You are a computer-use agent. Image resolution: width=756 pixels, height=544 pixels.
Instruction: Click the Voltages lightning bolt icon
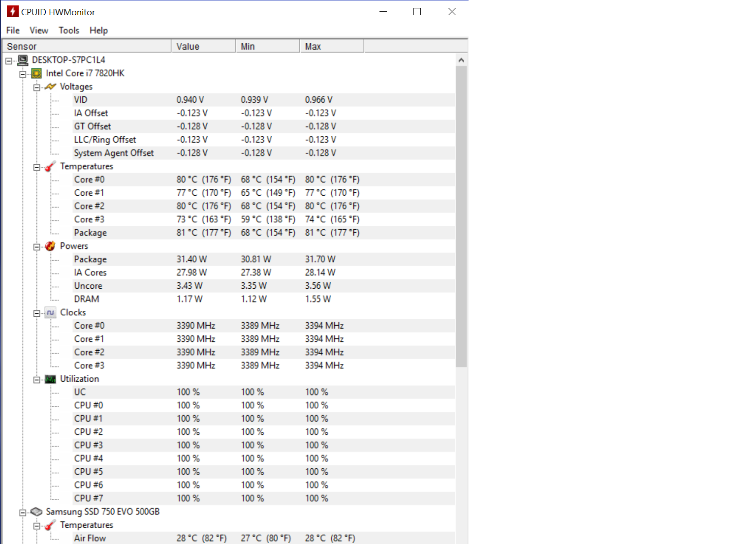pyautogui.click(x=50, y=87)
